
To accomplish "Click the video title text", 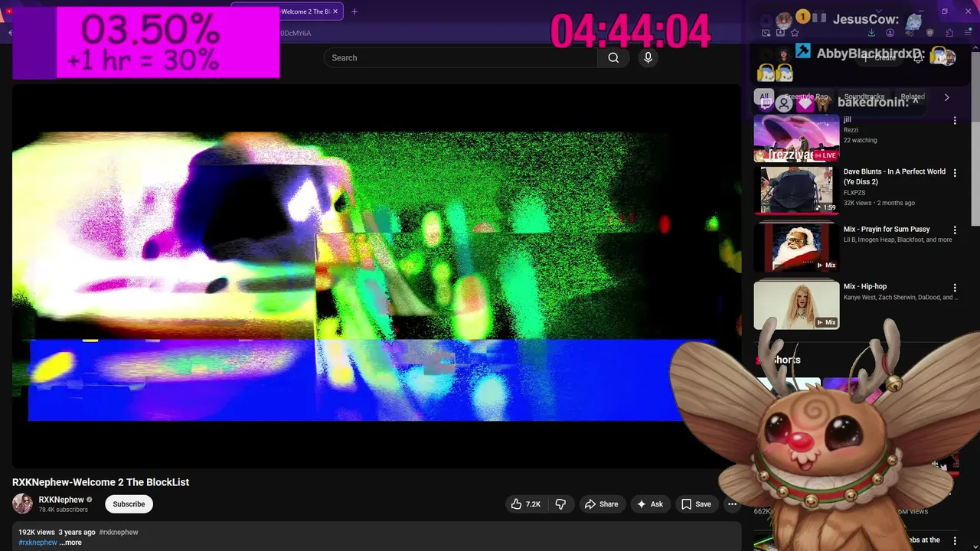I will pyautogui.click(x=100, y=482).
